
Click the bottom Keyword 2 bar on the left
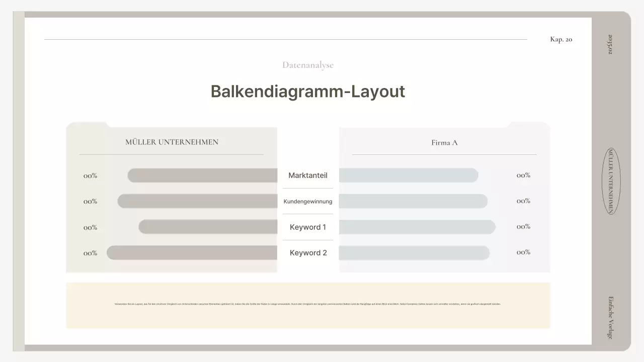tap(191, 252)
